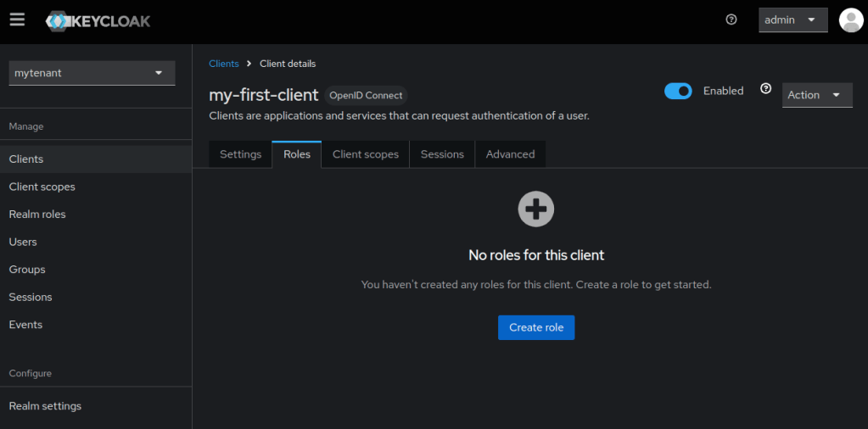Open the help icon in the header

click(731, 19)
